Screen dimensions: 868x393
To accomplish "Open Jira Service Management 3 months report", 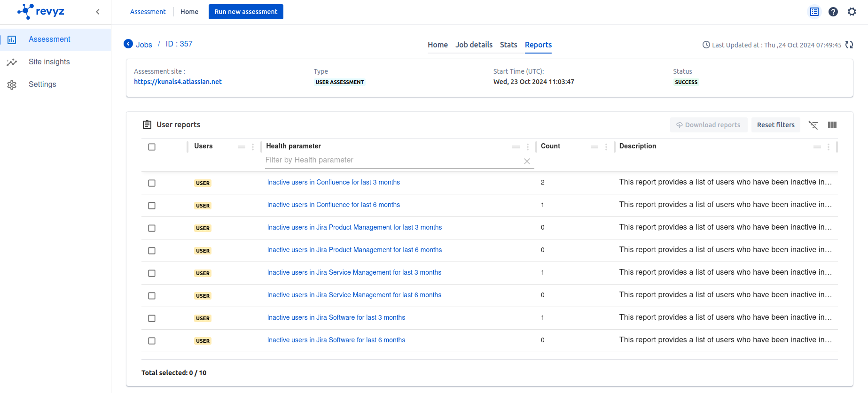I will click(354, 272).
